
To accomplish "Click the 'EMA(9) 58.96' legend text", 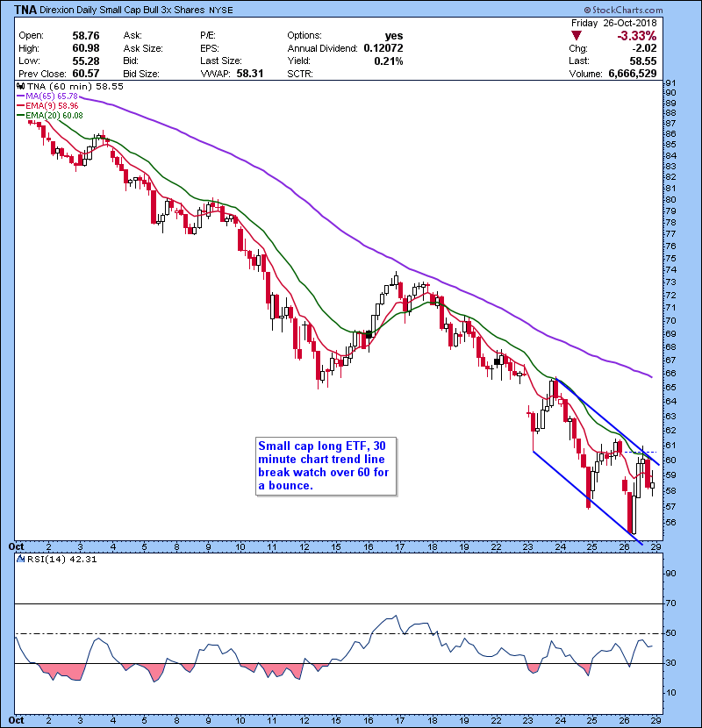I will click(52, 106).
